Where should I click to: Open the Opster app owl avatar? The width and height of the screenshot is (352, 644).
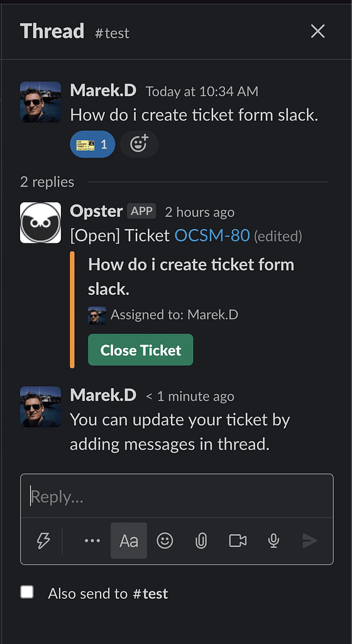[x=41, y=223]
